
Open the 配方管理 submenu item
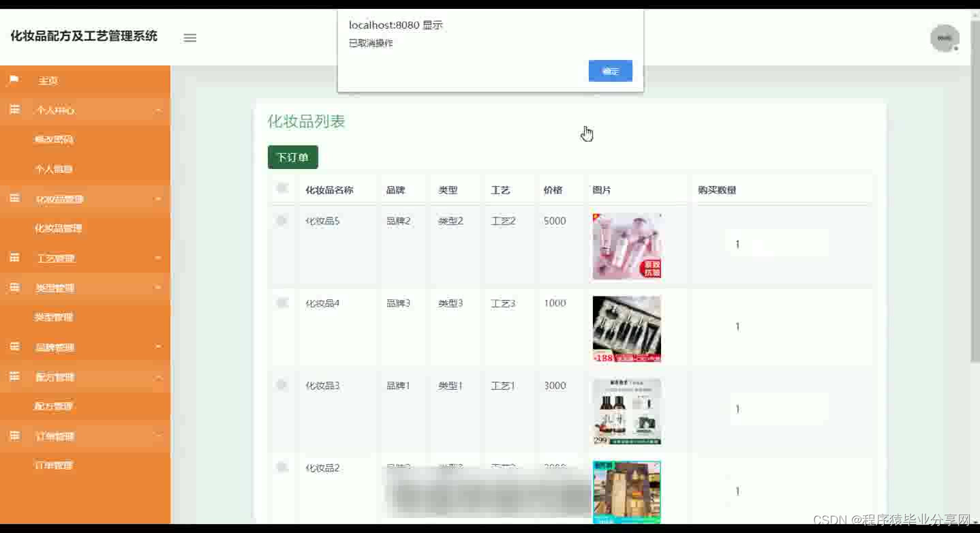pos(54,406)
